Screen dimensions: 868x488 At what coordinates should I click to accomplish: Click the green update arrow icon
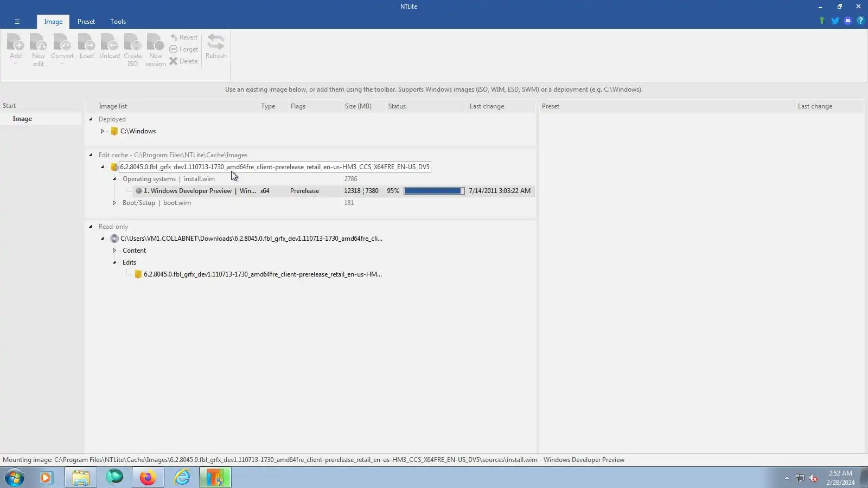tap(822, 21)
